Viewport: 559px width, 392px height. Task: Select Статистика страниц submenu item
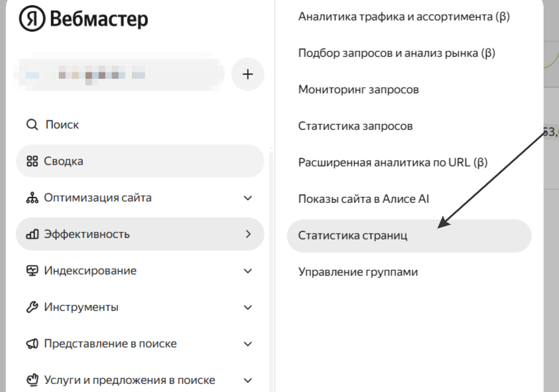pos(409,235)
